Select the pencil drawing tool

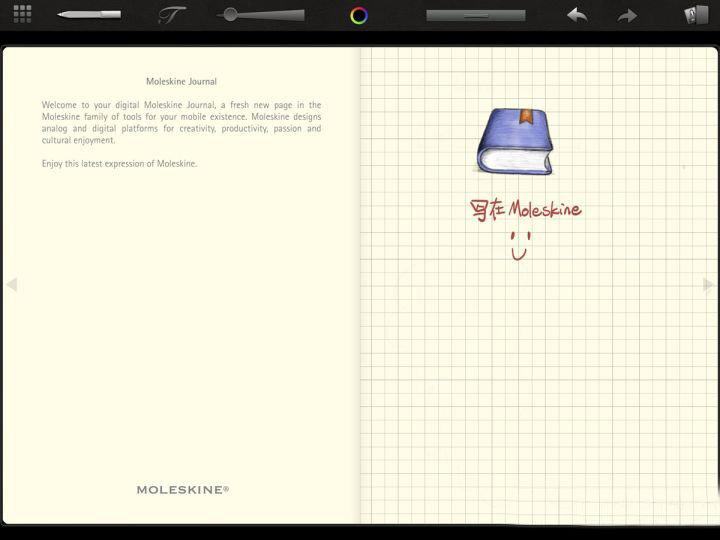pyautogui.click(x=89, y=15)
